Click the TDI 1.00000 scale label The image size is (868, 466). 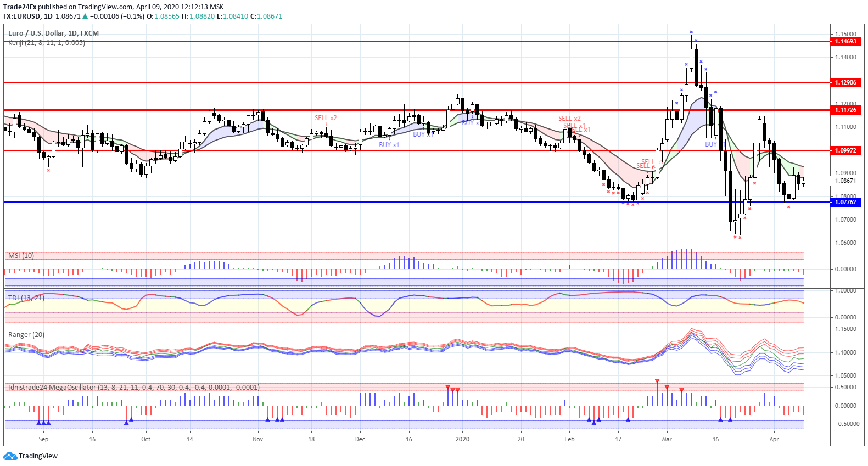point(845,291)
